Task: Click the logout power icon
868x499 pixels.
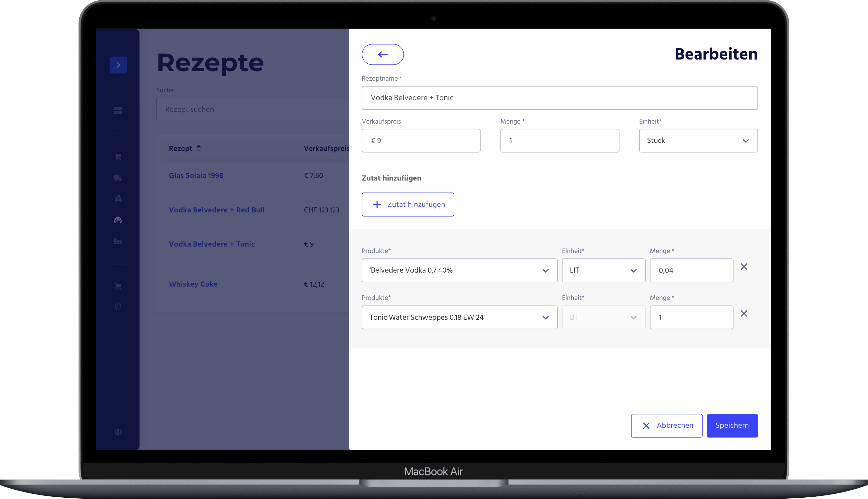Action: point(118,306)
